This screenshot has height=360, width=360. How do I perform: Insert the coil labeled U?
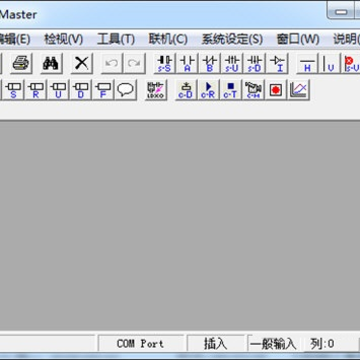pyautogui.click(x=58, y=90)
